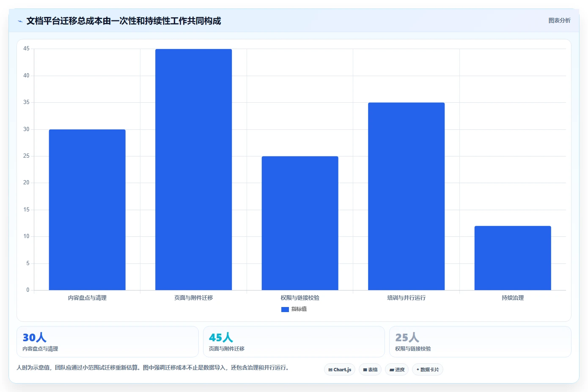Click the y-axis value 30
The image size is (588, 392).
[x=26, y=129]
